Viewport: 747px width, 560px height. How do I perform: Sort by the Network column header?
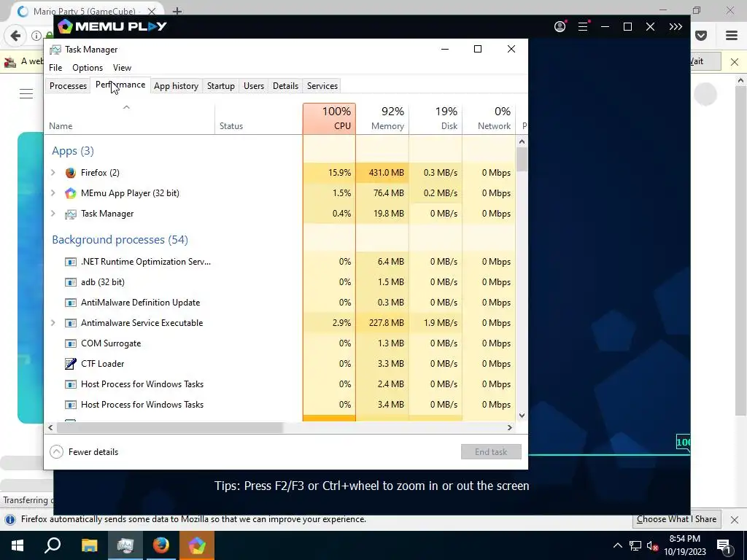point(489,119)
